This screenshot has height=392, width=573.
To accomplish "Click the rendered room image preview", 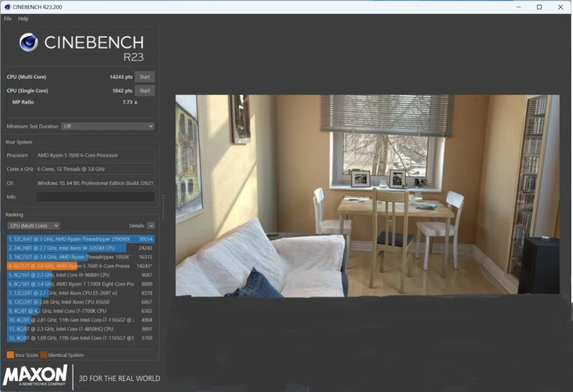I will pyautogui.click(x=367, y=196).
